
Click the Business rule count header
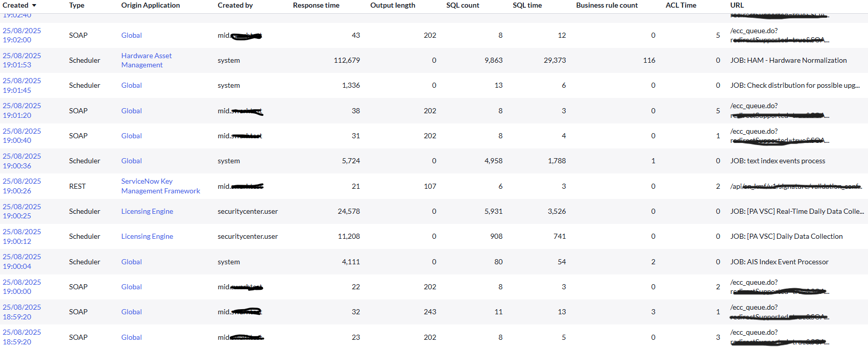(607, 5)
